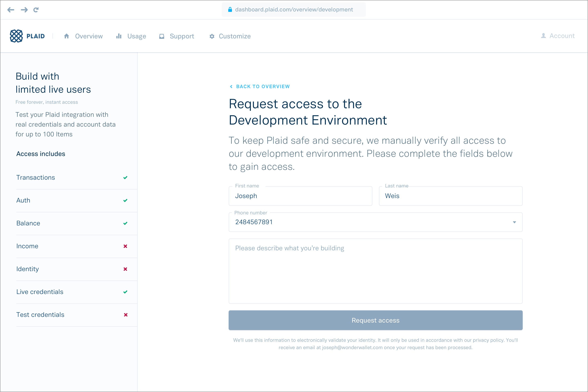The image size is (588, 392).
Task: Reload the page with refresh icon
Action: [36, 10]
